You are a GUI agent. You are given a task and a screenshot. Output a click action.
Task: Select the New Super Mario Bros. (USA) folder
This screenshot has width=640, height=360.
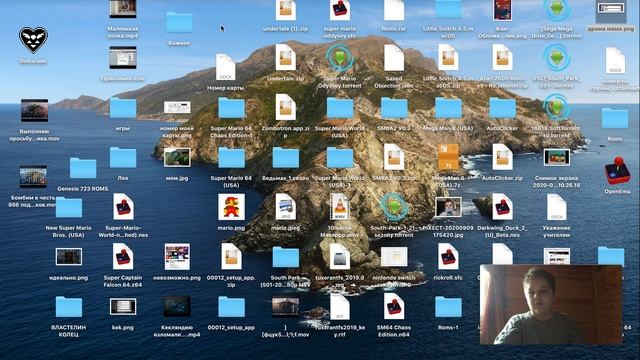(x=69, y=208)
